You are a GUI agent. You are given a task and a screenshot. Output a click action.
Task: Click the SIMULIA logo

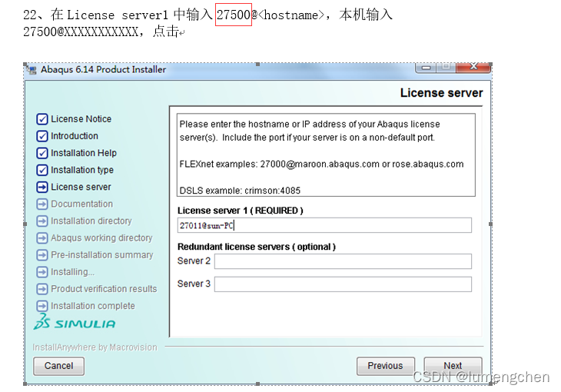[x=75, y=324]
